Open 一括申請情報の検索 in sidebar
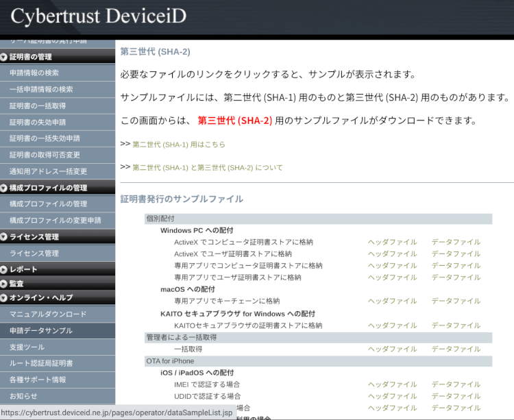This screenshot has width=514, height=420. tap(58, 90)
